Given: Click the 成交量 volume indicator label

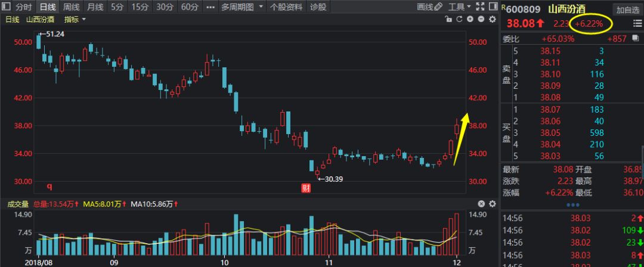Looking at the screenshot, I should click(18, 204).
